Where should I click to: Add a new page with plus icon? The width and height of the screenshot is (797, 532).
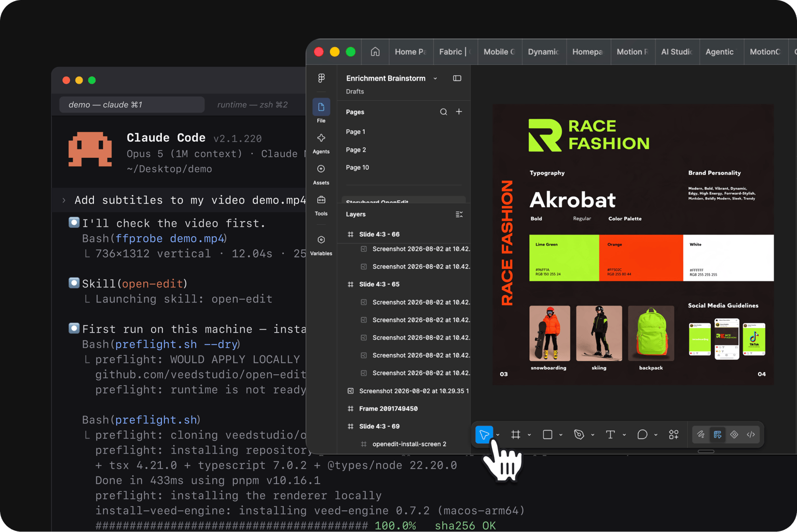pos(459,112)
